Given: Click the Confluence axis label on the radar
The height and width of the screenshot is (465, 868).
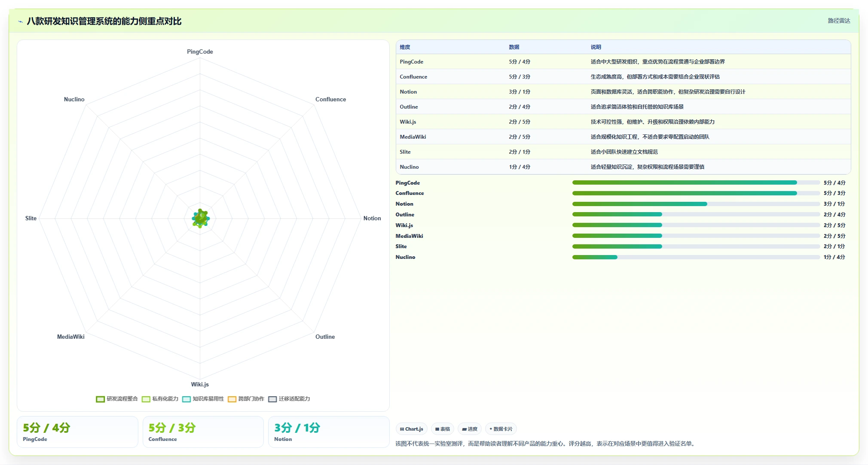Looking at the screenshot, I should tap(330, 99).
